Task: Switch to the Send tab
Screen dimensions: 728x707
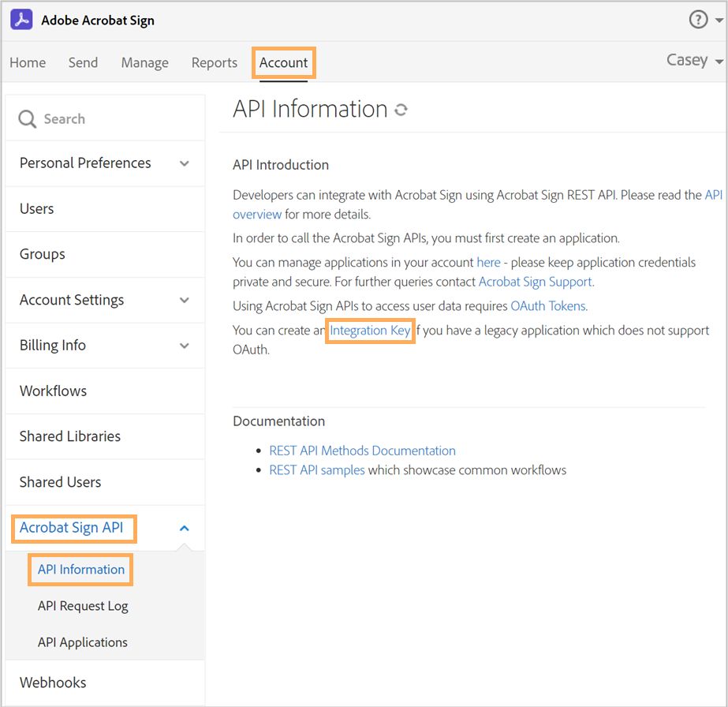Action: pos(83,62)
